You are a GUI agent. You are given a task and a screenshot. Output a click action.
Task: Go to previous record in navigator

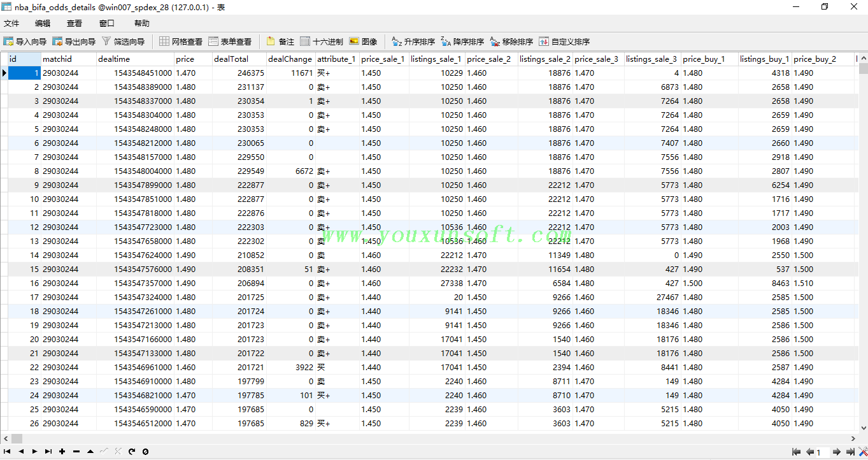(21, 452)
